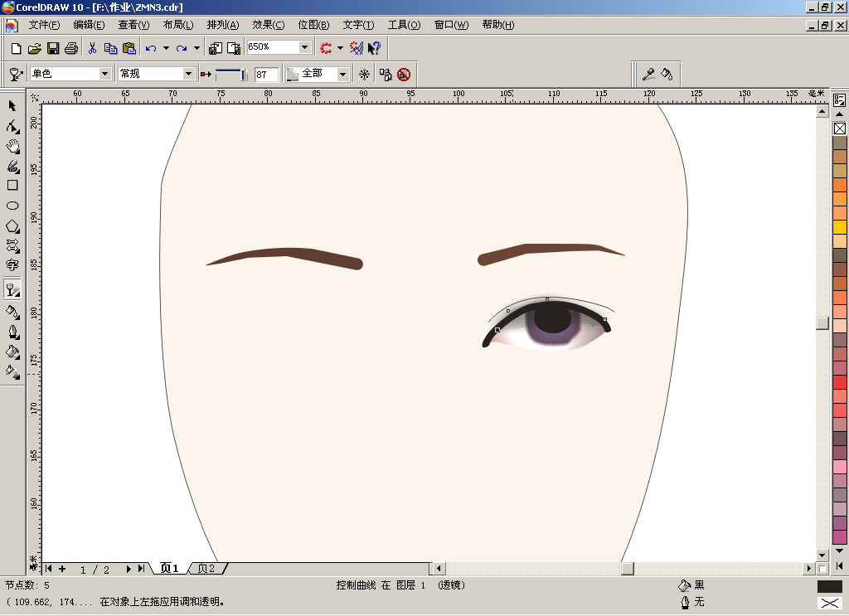Select the Shape node tool

click(x=12, y=126)
